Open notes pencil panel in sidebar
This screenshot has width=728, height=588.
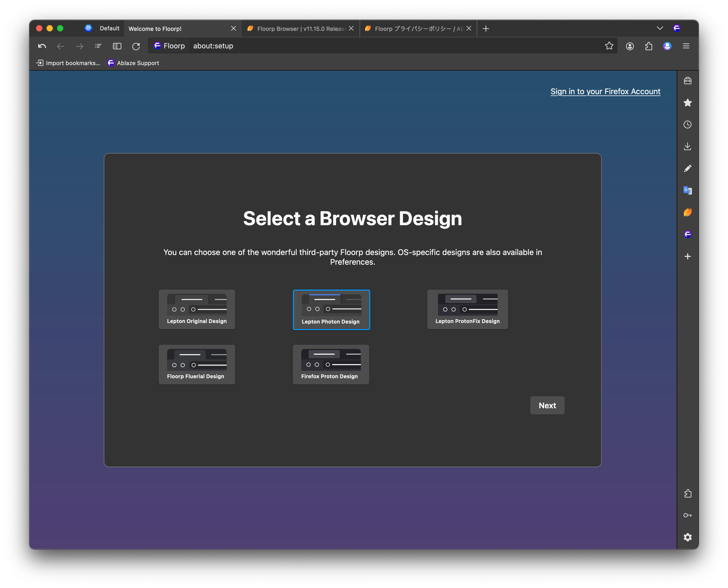[688, 169]
